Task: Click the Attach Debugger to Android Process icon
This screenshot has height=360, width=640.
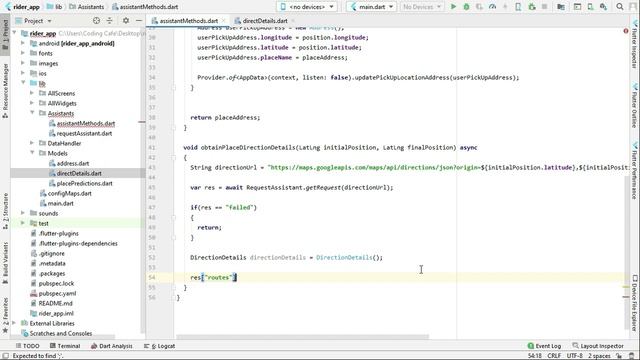Action: pyautogui.click(x=531, y=7)
